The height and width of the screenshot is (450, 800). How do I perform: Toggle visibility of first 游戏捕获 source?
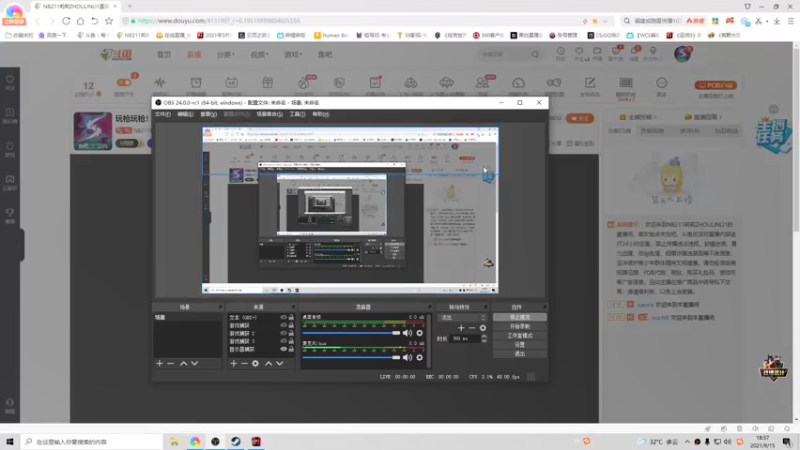click(x=284, y=326)
